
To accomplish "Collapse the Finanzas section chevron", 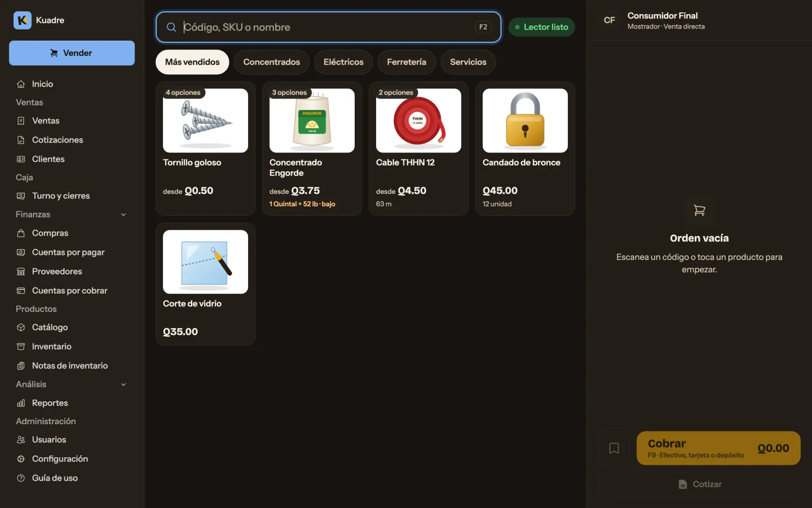I will (x=123, y=214).
